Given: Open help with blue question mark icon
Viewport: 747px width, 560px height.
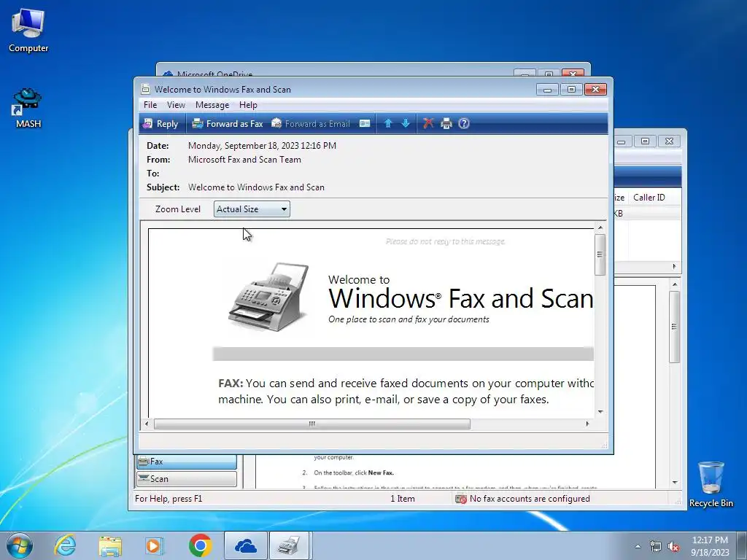Looking at the screenshot, I should (x=463, y=124).
